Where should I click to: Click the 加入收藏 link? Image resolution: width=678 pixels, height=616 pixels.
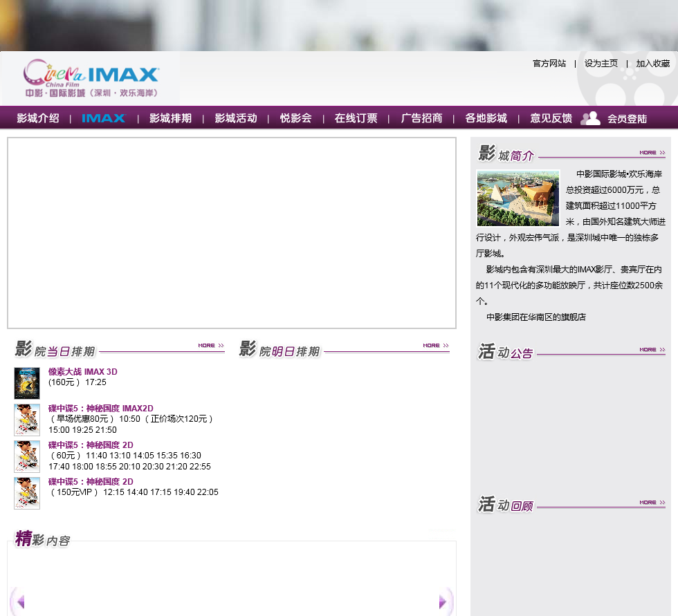653,64
